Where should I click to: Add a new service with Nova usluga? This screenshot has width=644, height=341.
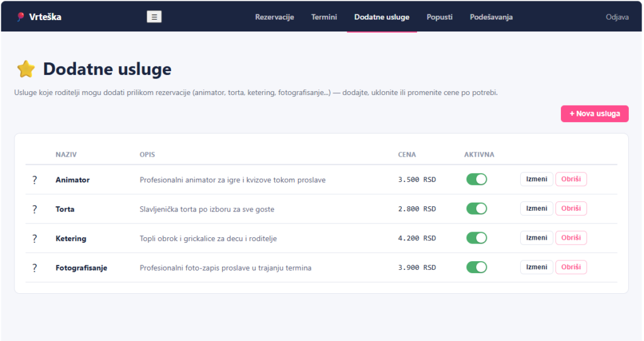tap(595, 114)
